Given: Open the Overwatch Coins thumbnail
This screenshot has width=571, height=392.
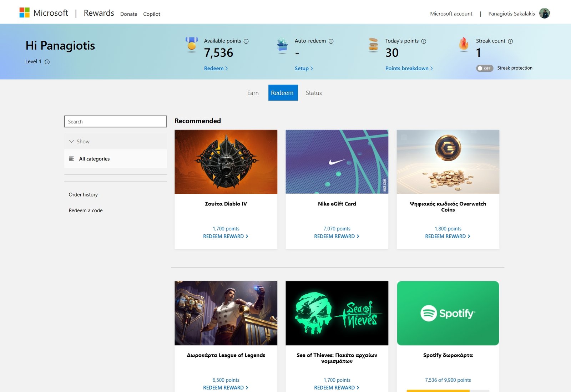Looking at the screenshot, I should coord(448,162).
